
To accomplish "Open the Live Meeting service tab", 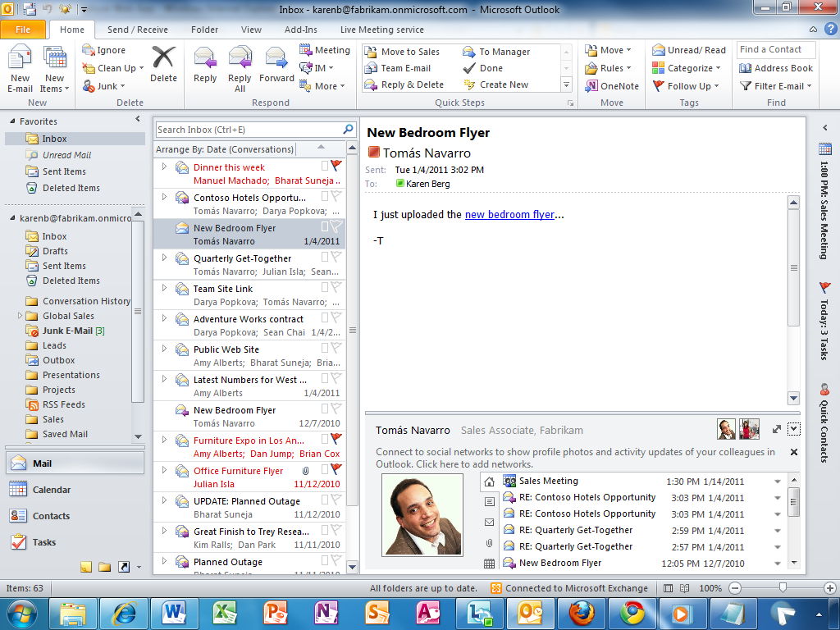I will [x=382, y=30].
